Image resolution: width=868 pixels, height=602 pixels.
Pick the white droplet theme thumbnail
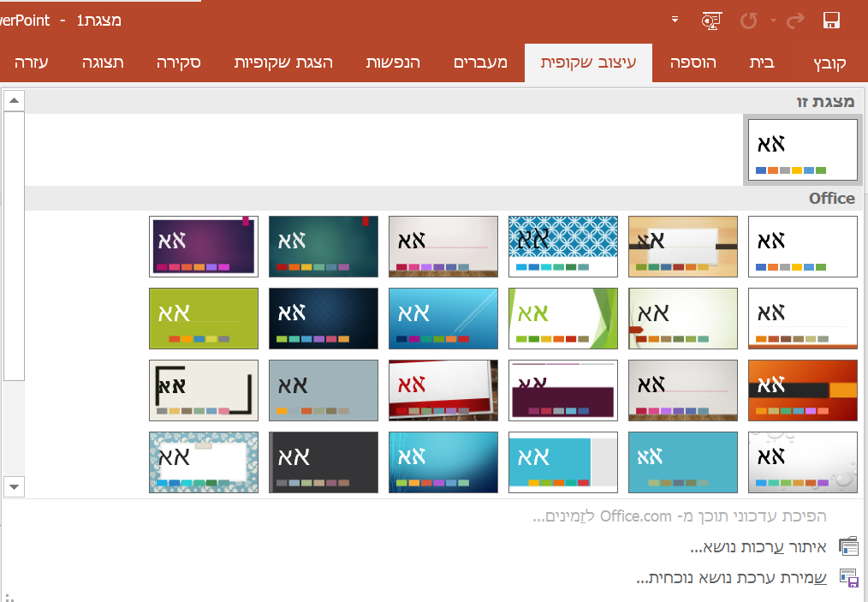tap(803, 462)
